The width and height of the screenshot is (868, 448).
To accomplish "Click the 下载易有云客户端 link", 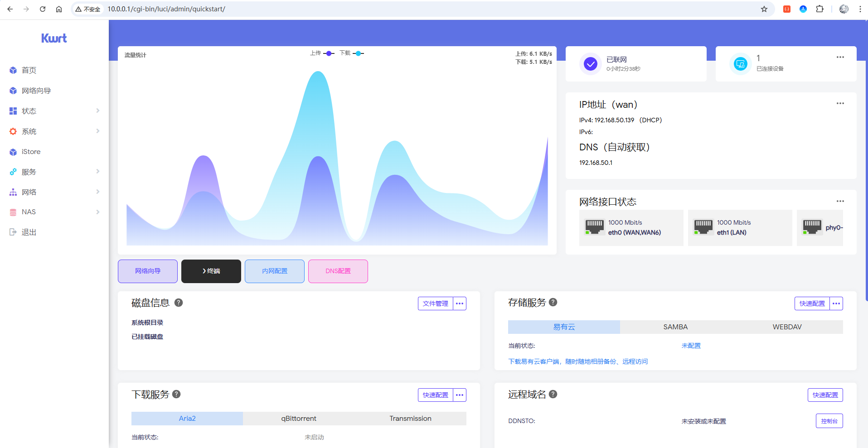I will coord(578,361).
